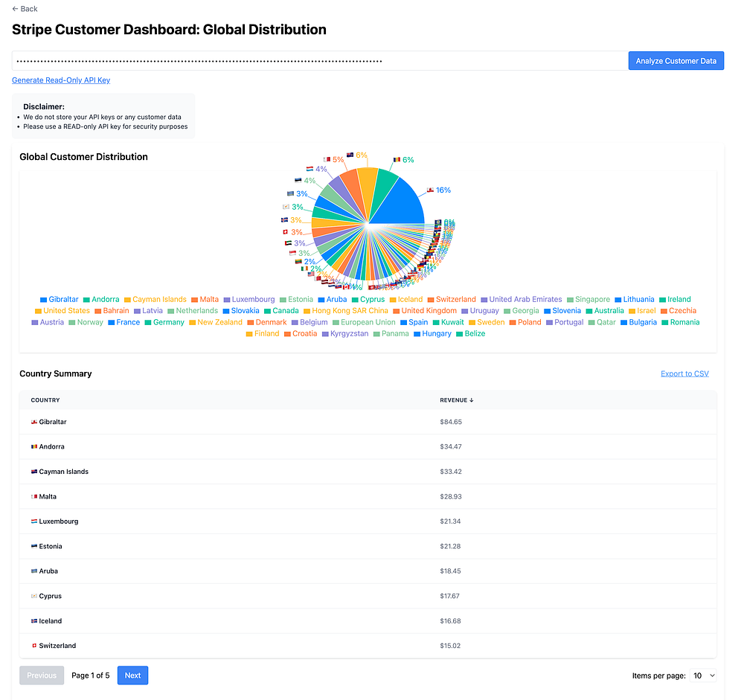Click the Gibraltar flag icon in table
This screenshot has height=700, width=744.
point(34,422)
